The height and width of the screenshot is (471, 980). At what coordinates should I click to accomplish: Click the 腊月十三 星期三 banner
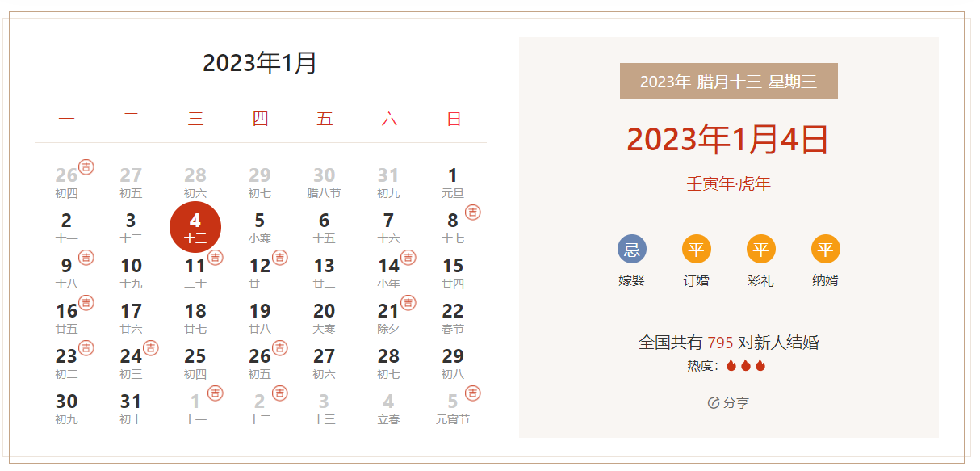[x=729, y=81]
